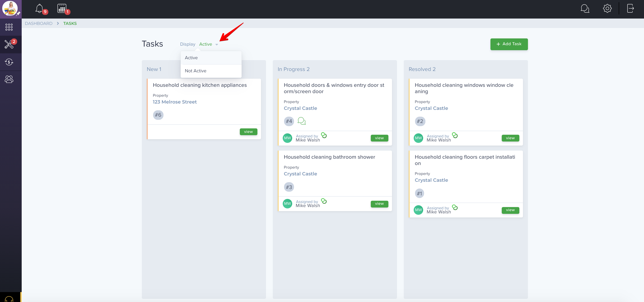Image resolution: width=644 pixels, height=302 pixels.
Task: Click the dropdown caret next to Active
Action: (217, 45)
